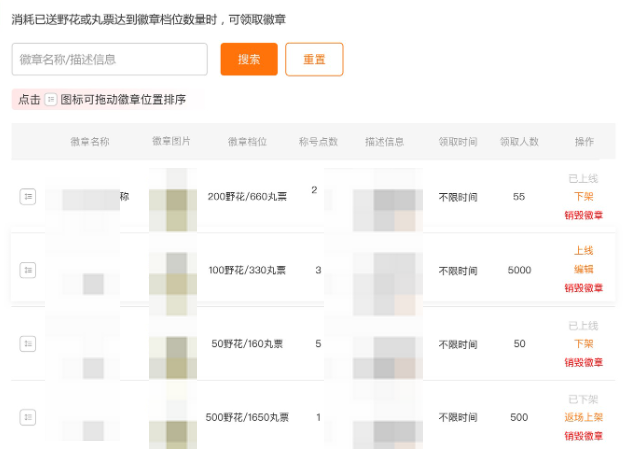Click the drag handle icon for 50野花/160丸票 row

point(28,344)
